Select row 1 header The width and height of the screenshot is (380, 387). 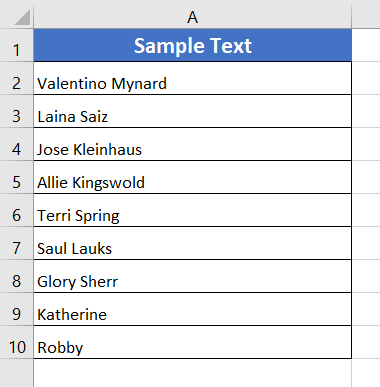pyautogui.click(x=17, y=45)
